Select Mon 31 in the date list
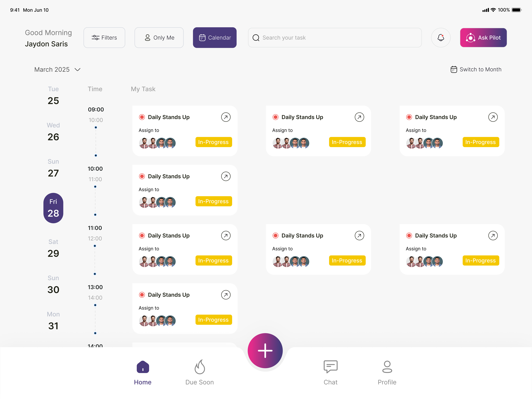Image resolution: width=532 pixels, height=399 pixels. pos(53,321)
